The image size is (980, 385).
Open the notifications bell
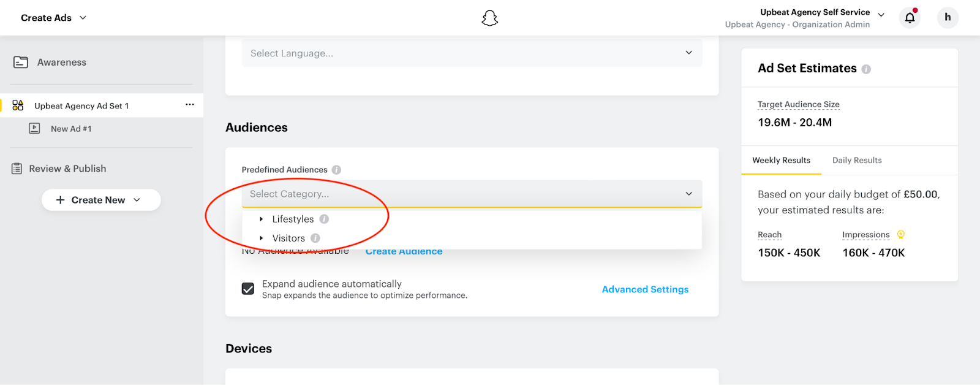pyautogui.click(x=910, y=17)
